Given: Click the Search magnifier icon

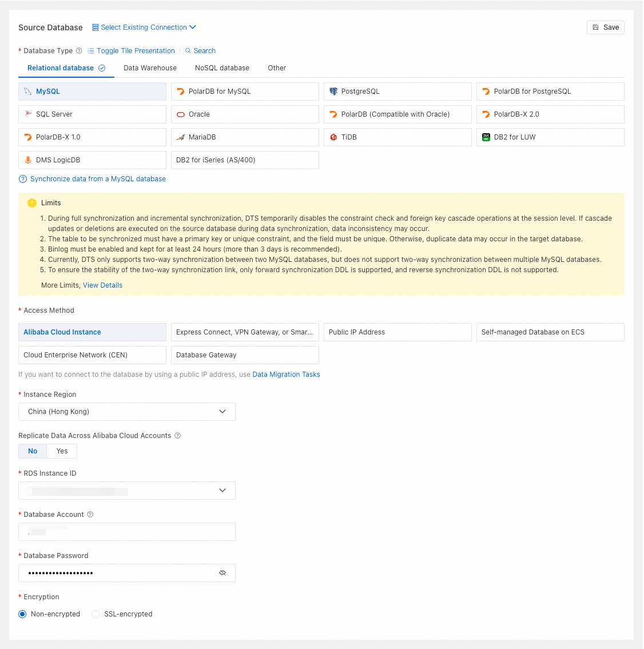Looking at the screenshot, I should 188,50.
